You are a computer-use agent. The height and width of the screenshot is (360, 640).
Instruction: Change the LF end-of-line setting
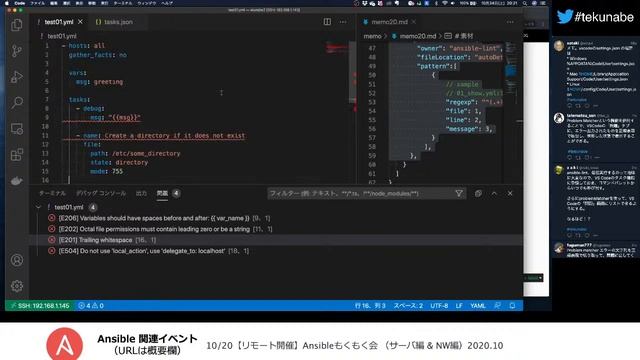tap(459, 305)
